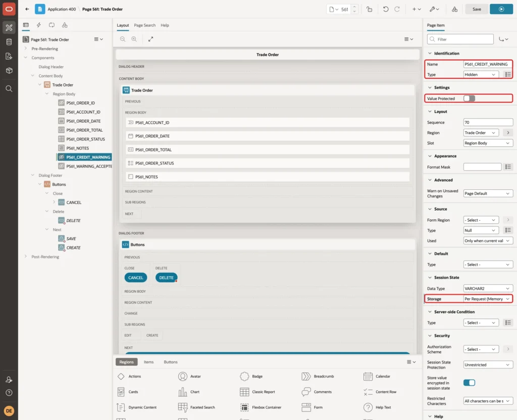This screenshot has width=517, height=420.
Task: Select the CANCEL button in the layout
Action: (135, 278)
